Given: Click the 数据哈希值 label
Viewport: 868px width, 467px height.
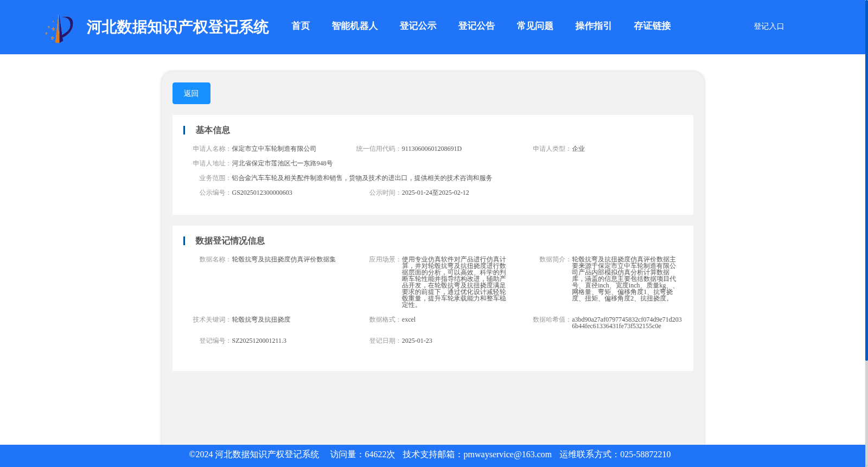Looking at the screenshot, I should point(552,319).
